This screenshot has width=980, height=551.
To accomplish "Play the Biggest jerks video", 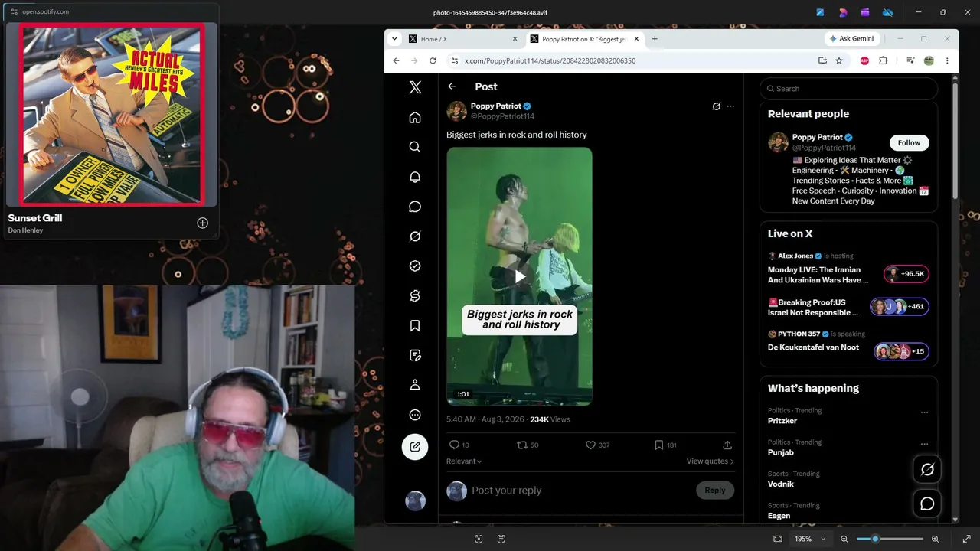I will pyautogui.click(x=520, y=276).
